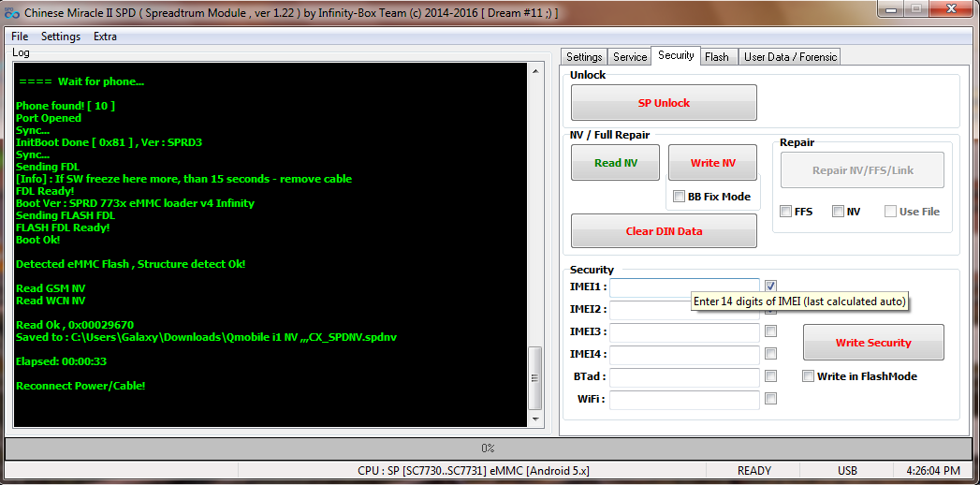Screen dimensions: 980x485
Task: Focus the WiFi address input field
Action: 685,400
